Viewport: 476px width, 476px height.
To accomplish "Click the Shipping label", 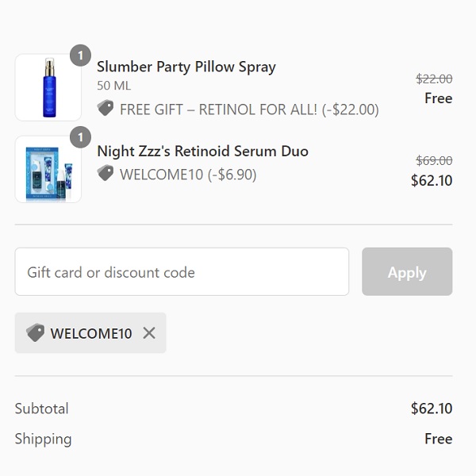I will click(x=43, y=439).
